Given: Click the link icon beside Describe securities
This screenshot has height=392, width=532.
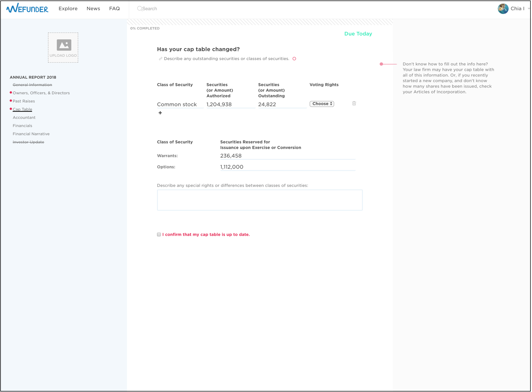Looking at the screenshot, I should click(161, 59).
